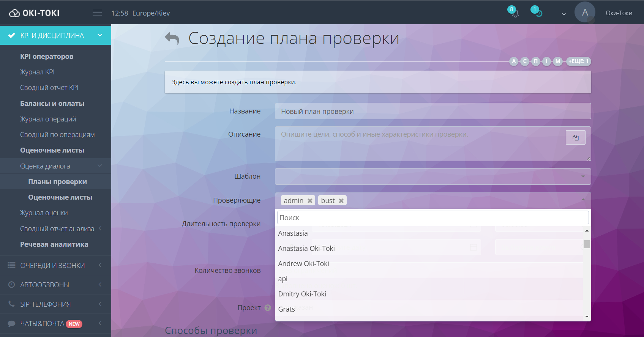Open the user avatar A
The height and width of the screenshot is (337, 644).
(x=585, y=13)
